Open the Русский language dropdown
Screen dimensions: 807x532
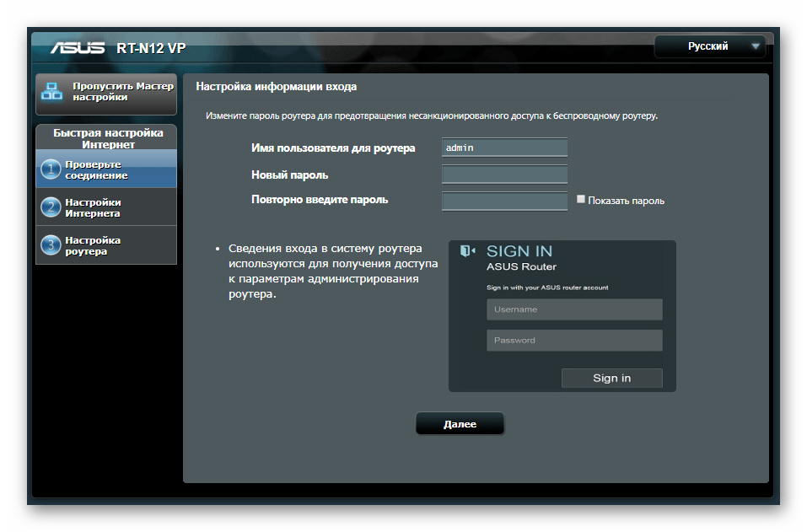click(710, 46)
